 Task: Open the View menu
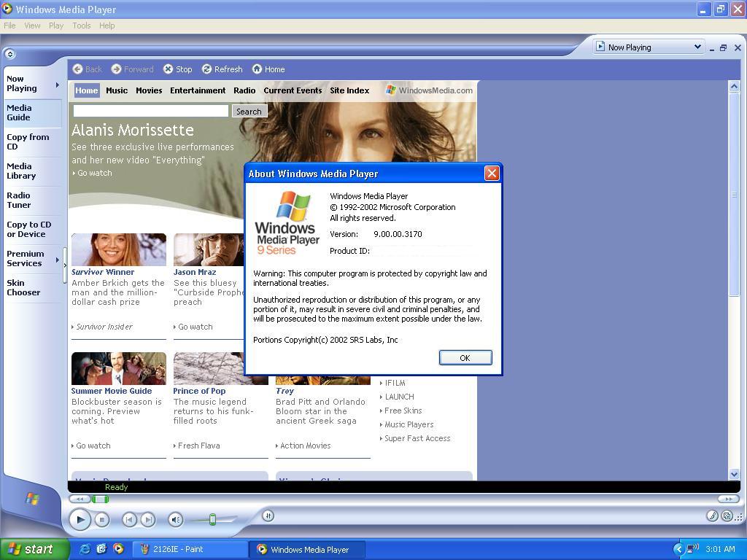(x=32, y=26)
